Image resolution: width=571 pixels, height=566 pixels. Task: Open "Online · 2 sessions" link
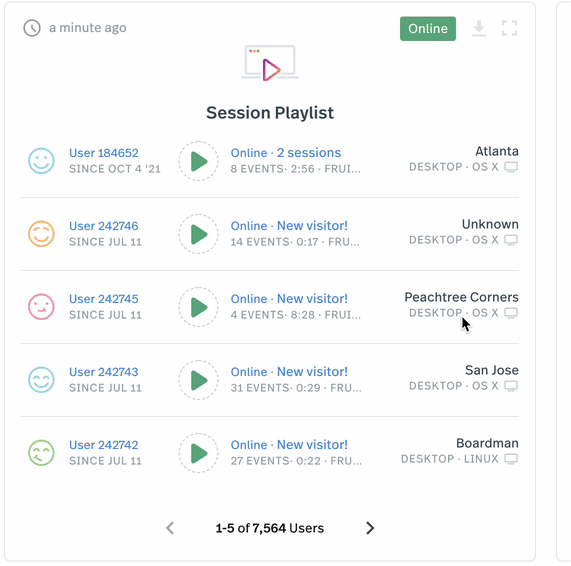click(286, 153)
